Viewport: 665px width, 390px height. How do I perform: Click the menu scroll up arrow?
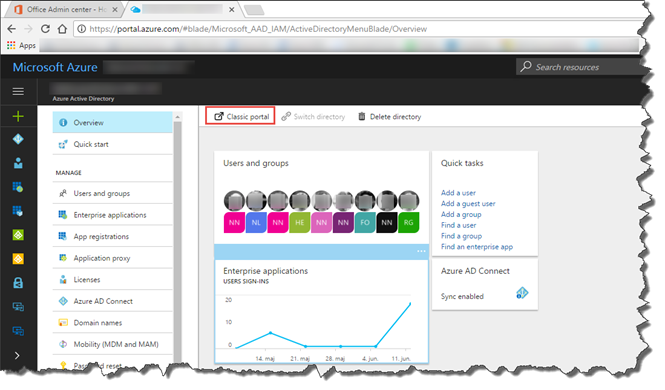(177, 117)
